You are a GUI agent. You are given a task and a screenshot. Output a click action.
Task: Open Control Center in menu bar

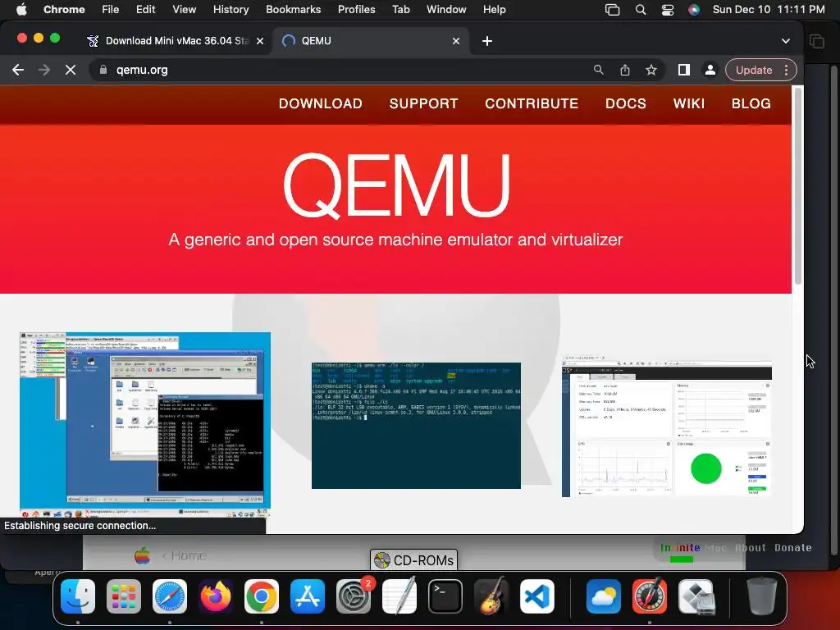(668, 10)
